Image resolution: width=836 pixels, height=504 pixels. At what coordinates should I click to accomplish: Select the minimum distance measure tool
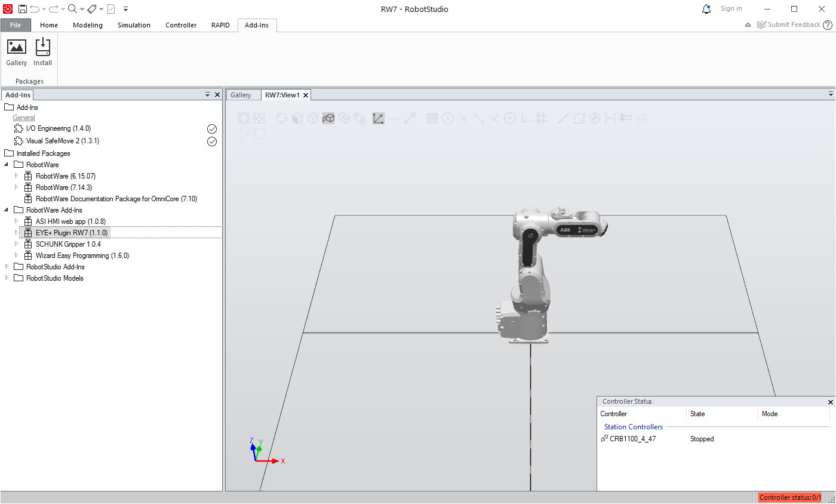(610, 118)
